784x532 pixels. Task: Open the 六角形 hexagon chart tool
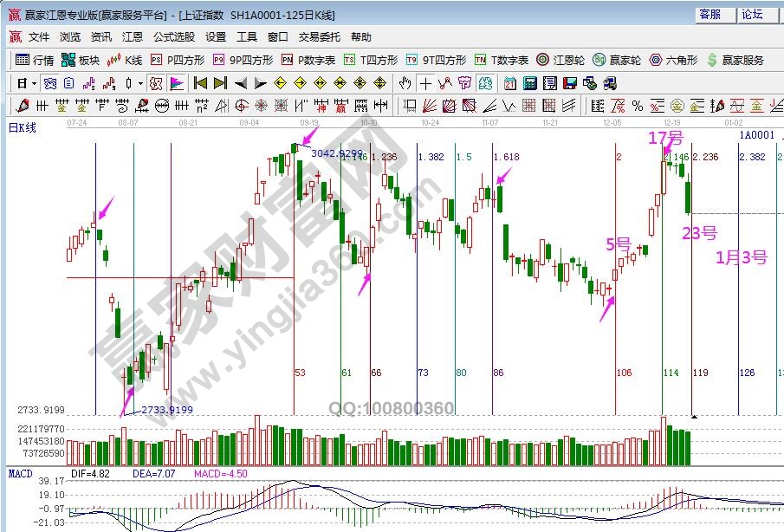coord(672,60)
